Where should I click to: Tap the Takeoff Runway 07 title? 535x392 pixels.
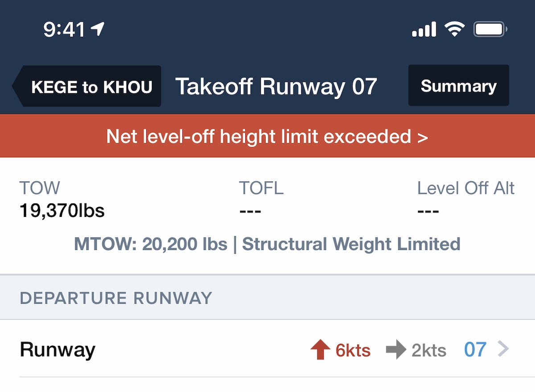coord(276,86)
